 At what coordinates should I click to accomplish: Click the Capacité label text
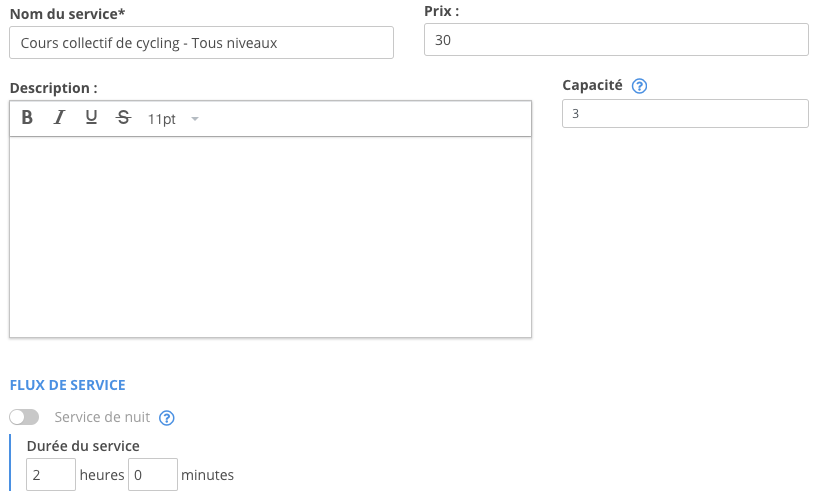coord(592,86)
